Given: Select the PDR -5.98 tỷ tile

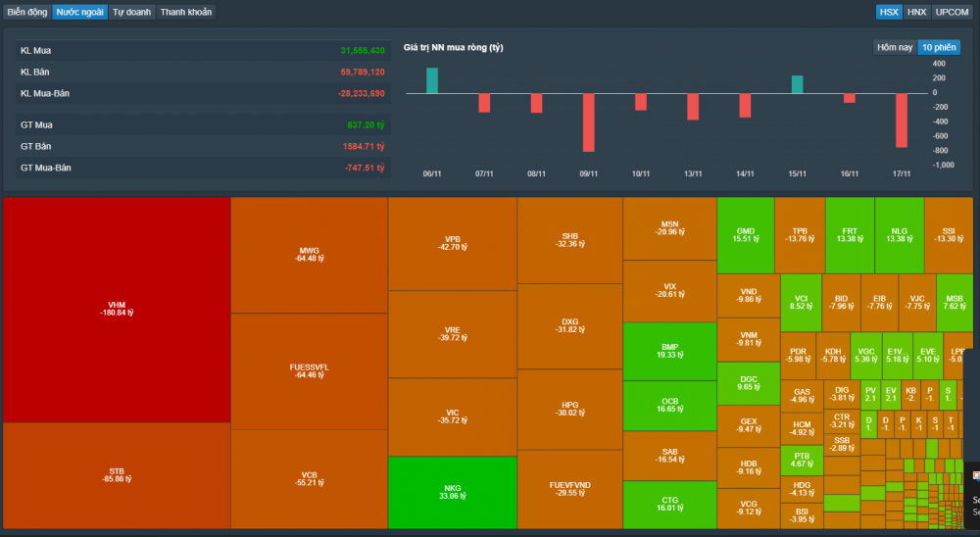Looking at the screenshot, I should click(x=798, y=356).
